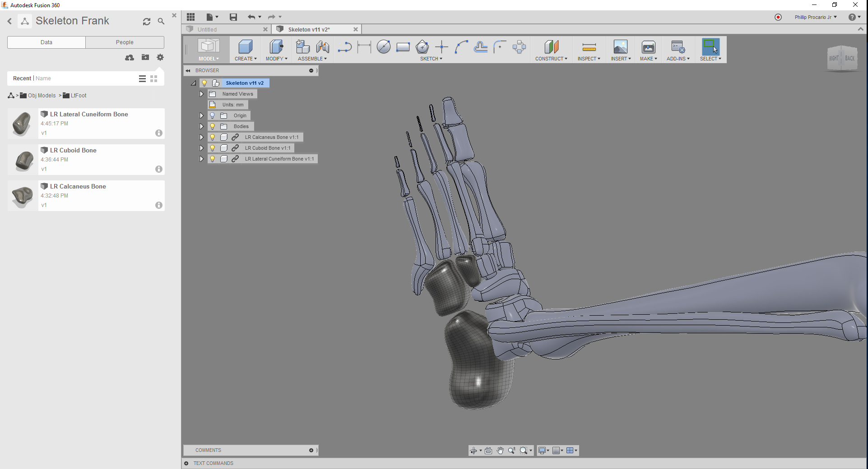Hide LR Calcaneus Bone v1:1 component
Viewport: 868px width, 469px height.
[x=213, y=137]
